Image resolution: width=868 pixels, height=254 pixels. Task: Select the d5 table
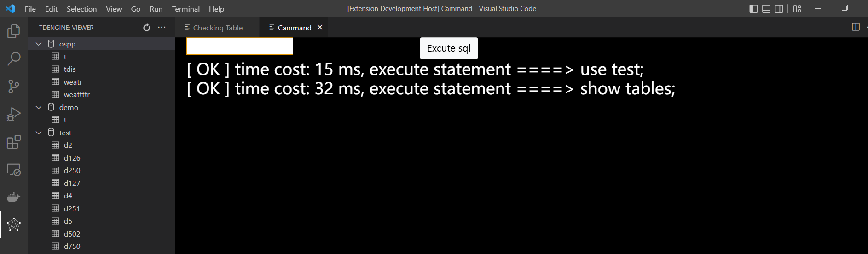point(101,221)
